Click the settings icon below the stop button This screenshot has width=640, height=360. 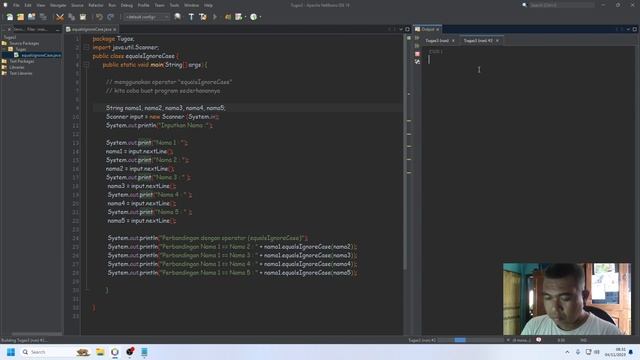(417, 62)
